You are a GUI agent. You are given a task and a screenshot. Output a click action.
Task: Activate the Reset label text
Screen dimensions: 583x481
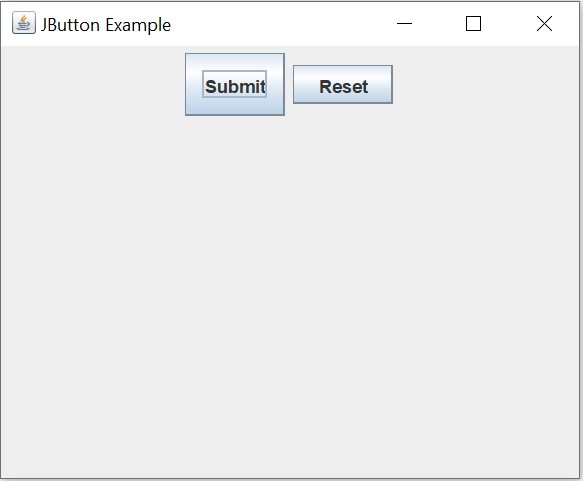point(344,87)
